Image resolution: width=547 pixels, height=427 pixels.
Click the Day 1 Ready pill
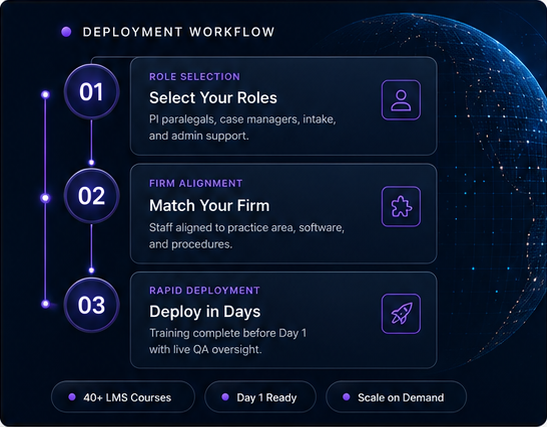click(260, 397)
